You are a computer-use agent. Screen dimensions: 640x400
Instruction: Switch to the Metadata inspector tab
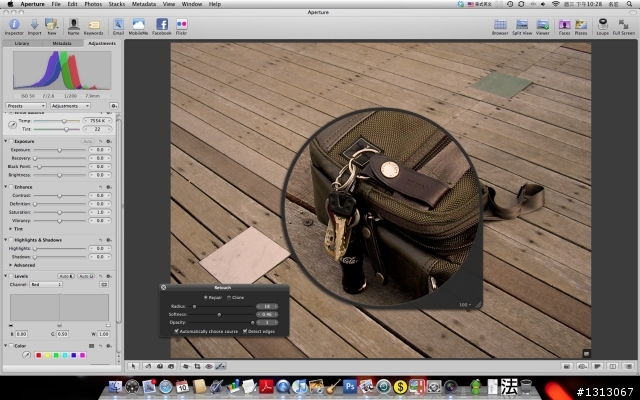pyautogui.click(x=62, y=43)
